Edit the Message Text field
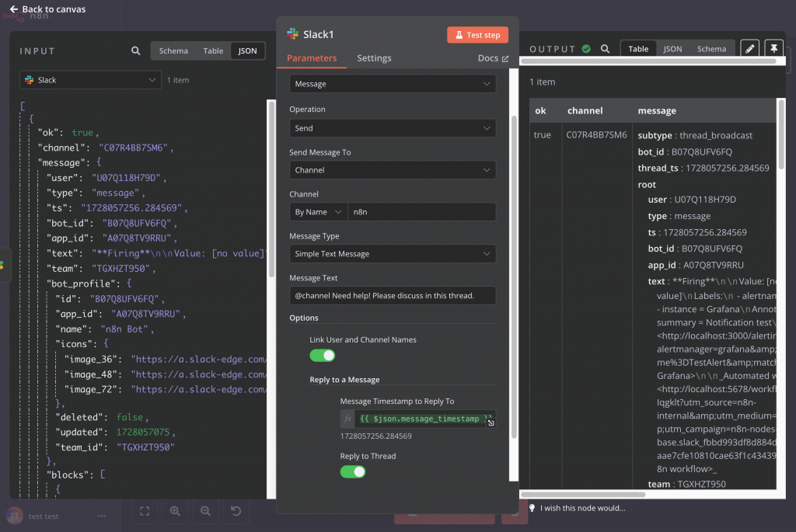 (393, 296)
